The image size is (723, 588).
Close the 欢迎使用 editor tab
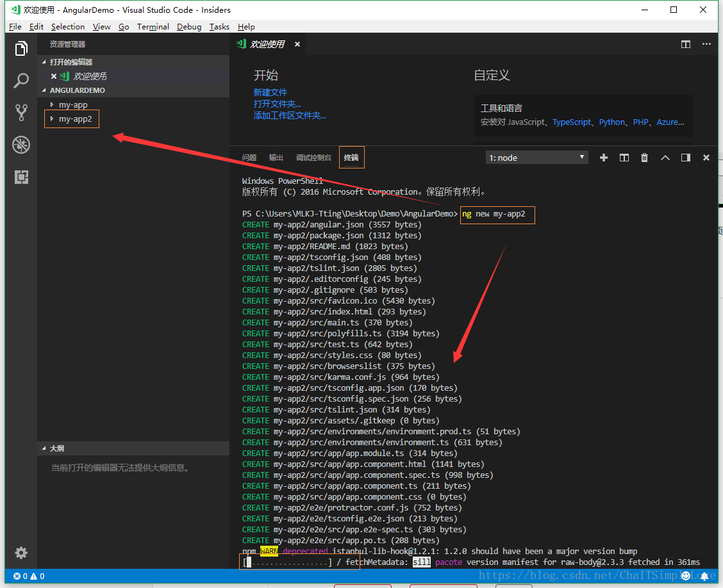(x=297, y=44)
